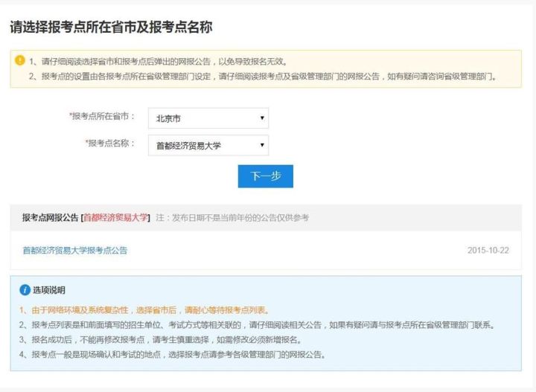Click the 2015-10-22 announcement date

pos(488,251)
